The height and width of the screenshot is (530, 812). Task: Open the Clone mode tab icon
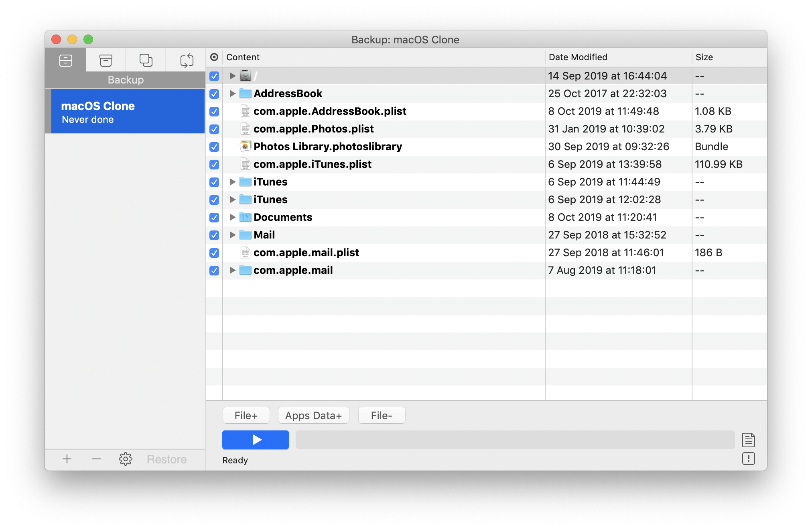(146, 60)
